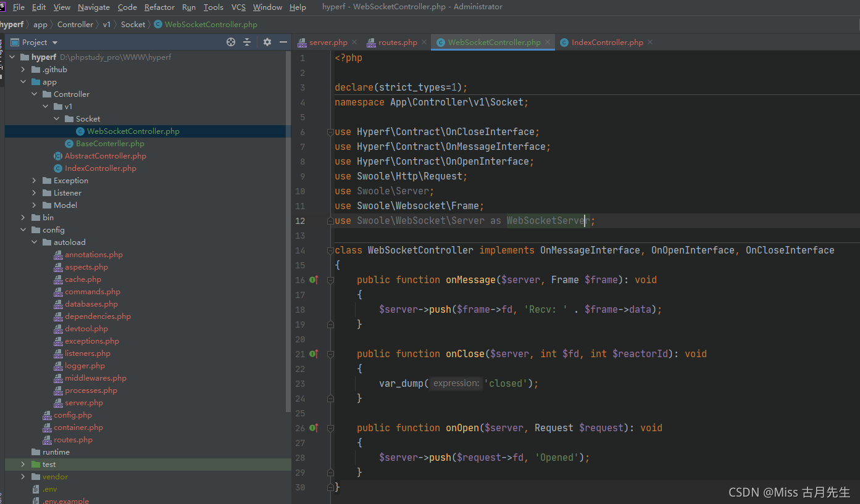The image size is (860, 504).
Task: Open the File menu
Action: pos(19,7)
